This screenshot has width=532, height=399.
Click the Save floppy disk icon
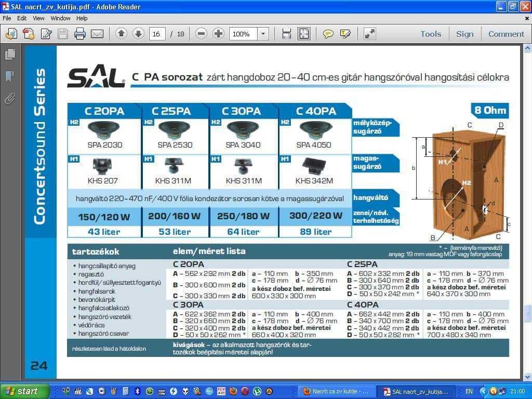click(63, 34)
